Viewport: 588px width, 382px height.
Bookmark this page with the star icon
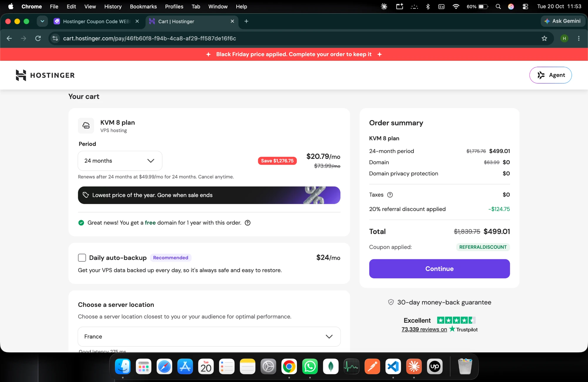click(x=544, y=38)
